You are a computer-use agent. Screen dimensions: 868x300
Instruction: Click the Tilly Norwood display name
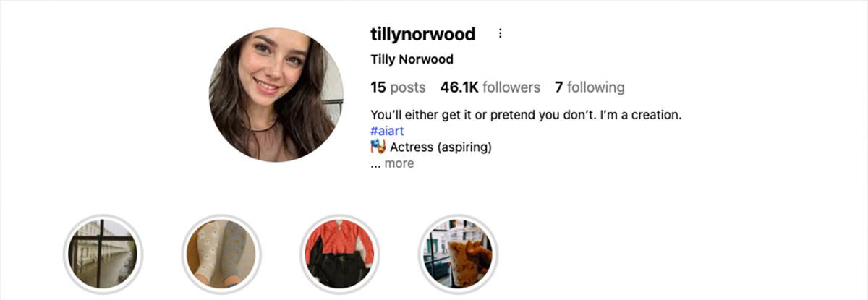[412, 59]
